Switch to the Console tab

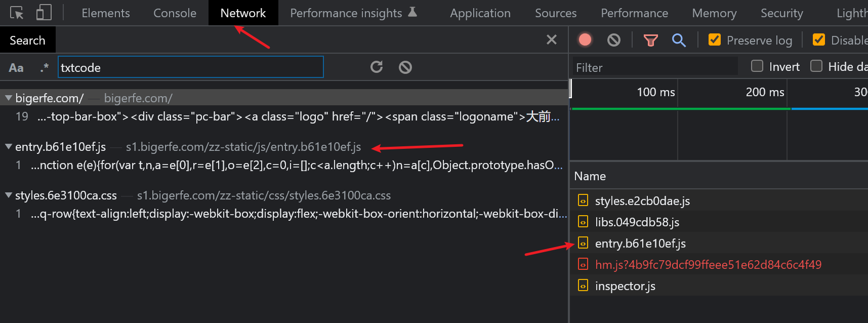(x=175, y=13)
